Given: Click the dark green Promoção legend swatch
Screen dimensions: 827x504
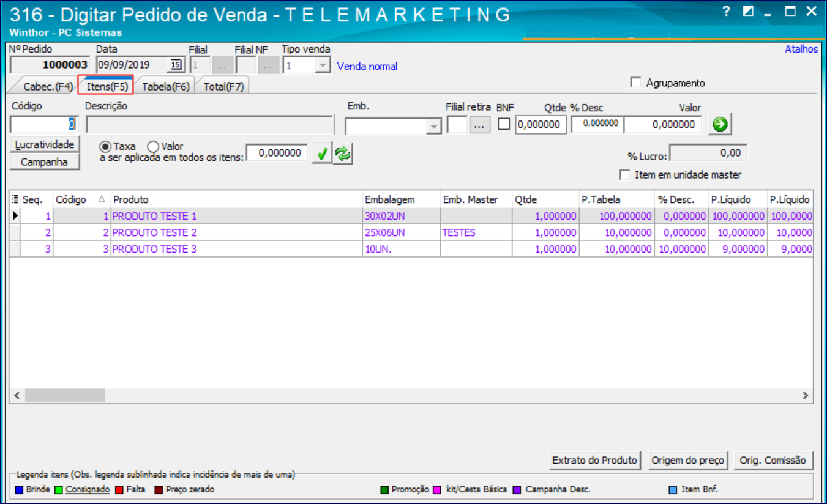Looking at the screenshot, I should pos(384,490).
